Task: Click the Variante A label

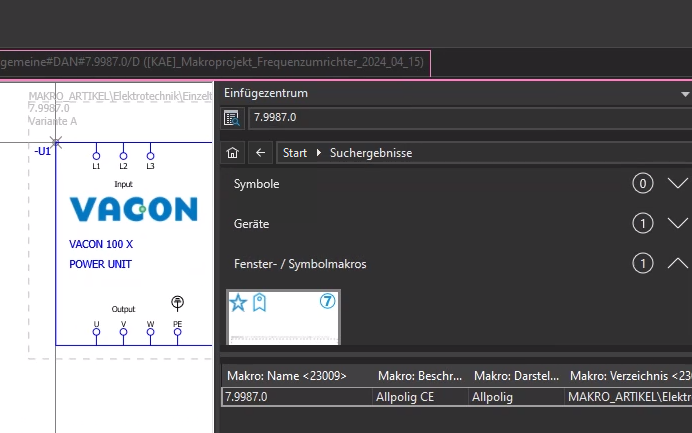Action: (x=53, y=121)
